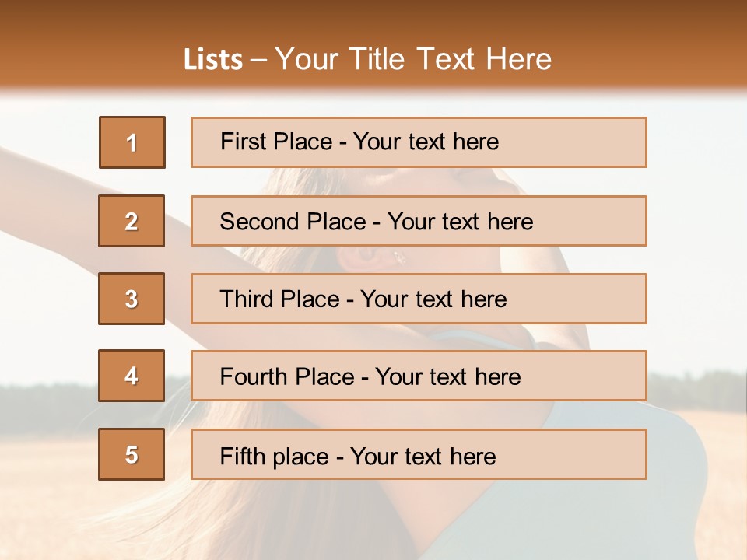Click 'Your Title Text Here' heading portion

[413, 59]
